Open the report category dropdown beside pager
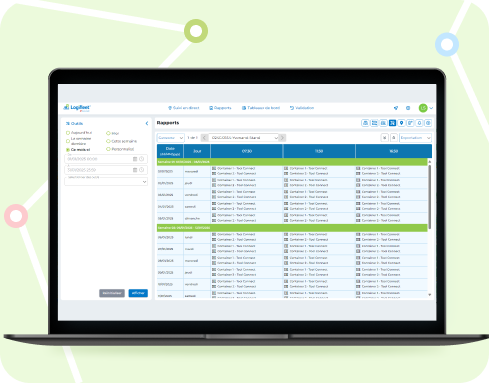Screen dimensions: 489x383 coord(170,138)
